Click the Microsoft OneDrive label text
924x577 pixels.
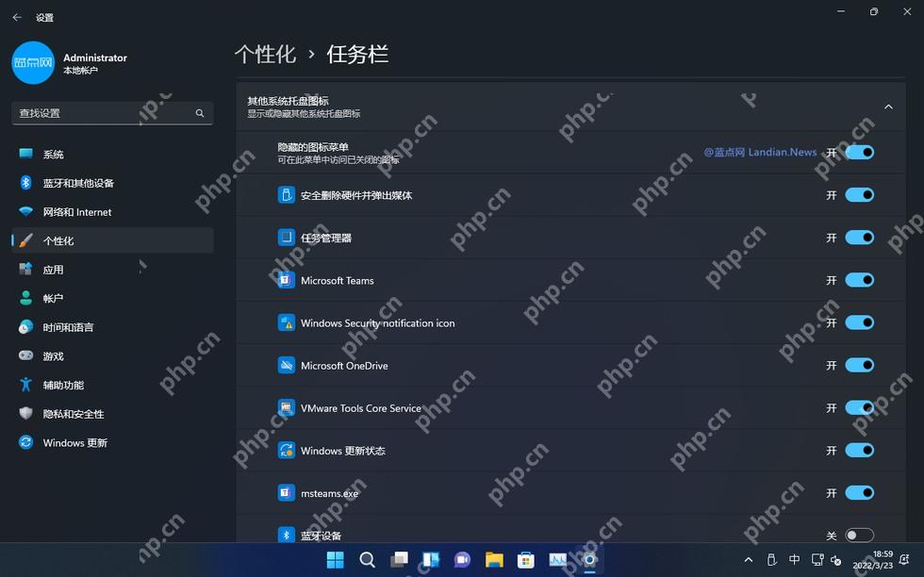[344, 366]
